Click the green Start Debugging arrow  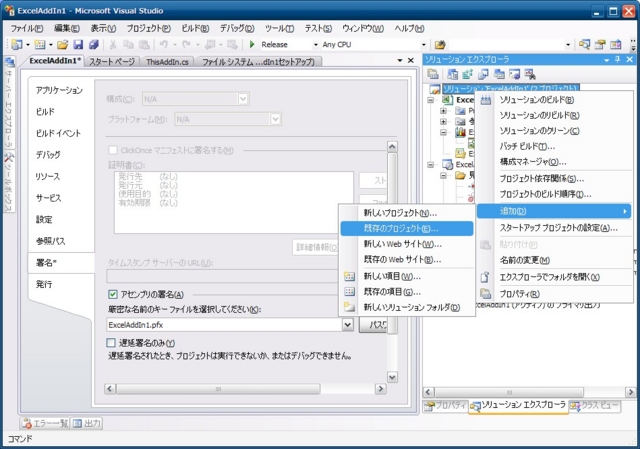pyautogui.click(x=252, y=44)
